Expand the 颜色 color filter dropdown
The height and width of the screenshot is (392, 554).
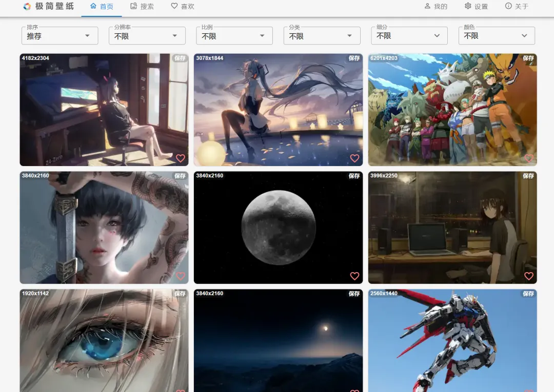[497, 36]
